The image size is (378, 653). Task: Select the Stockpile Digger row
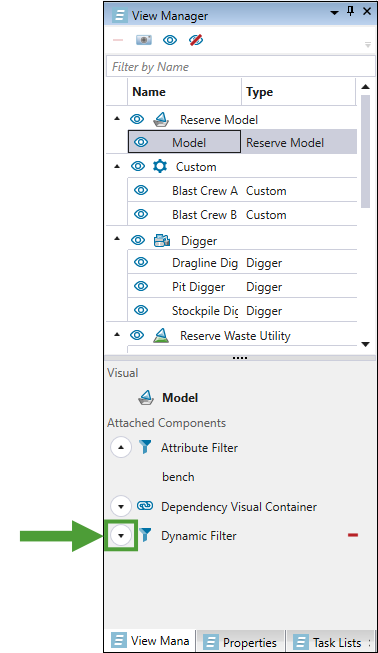[x=242, y=311]
